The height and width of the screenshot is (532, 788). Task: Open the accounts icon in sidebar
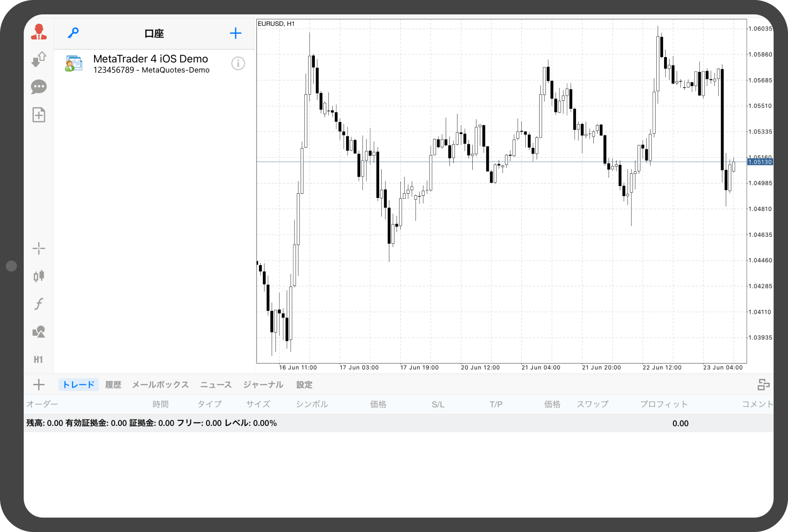click(x=39, y=32)
